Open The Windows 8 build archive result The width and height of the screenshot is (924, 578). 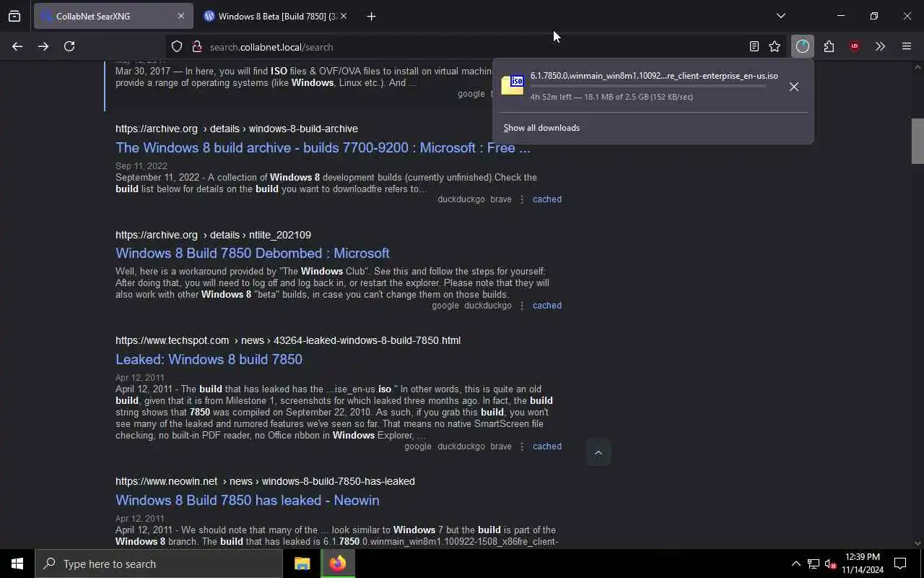pos(323,148)
